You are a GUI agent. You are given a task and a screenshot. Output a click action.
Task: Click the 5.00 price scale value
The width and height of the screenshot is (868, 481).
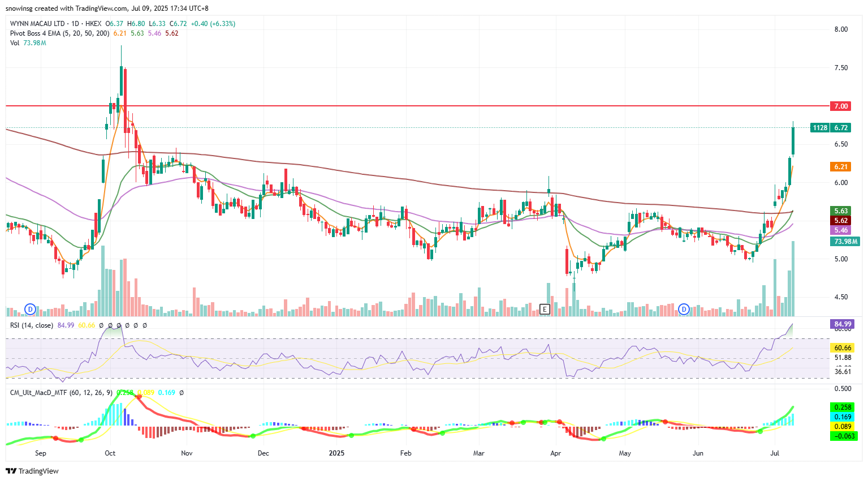click(x=841, y=259)
